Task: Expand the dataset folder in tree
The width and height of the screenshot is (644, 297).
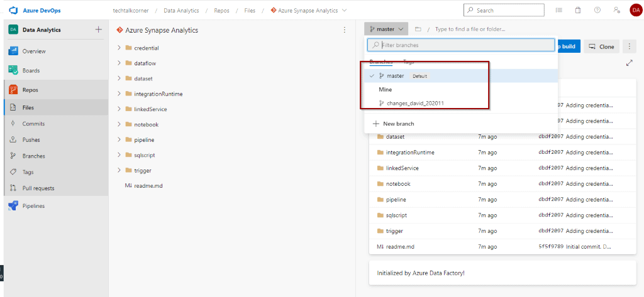Action: point(119,78)
